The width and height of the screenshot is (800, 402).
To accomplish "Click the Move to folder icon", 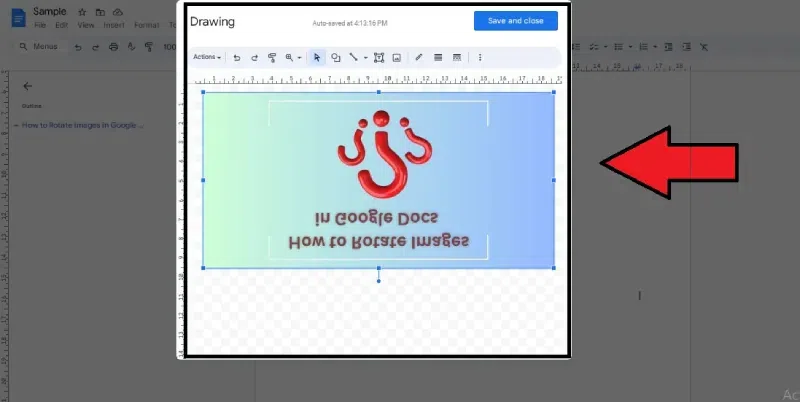I will coord(100,12).
